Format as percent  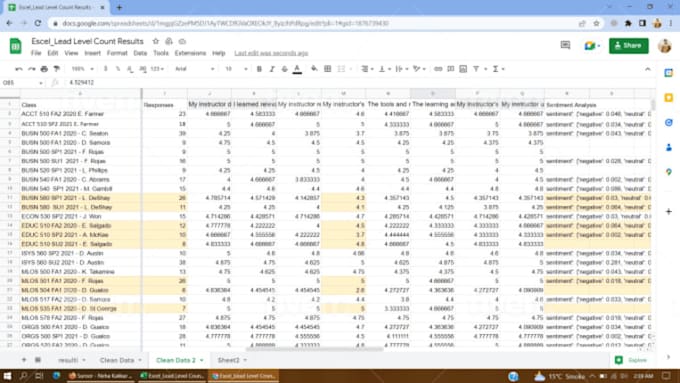(x=118, y=69)
